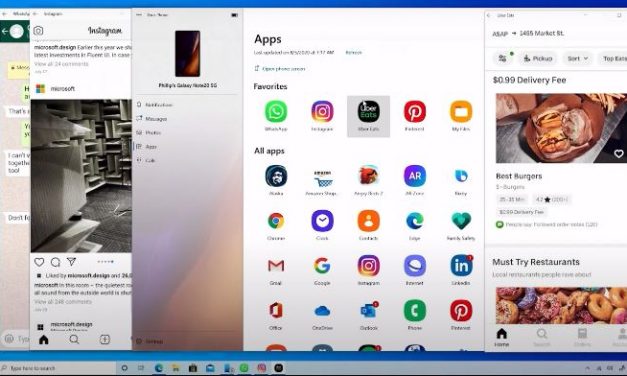Like the Instagram post with heart icon
The height and width of the screenshot is (376, 627).
(x=39, y=262)
